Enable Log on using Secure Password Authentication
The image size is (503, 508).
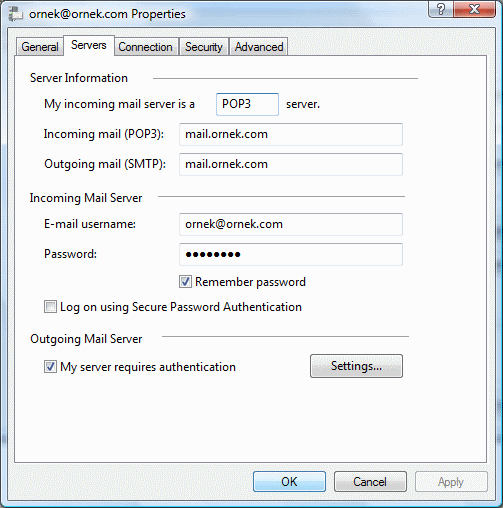tap(50, 307)
